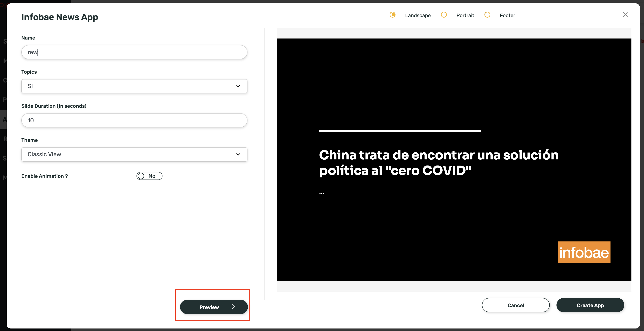Click the Portrait label text
Screen dimensions: 644x331
coord(465,15)
